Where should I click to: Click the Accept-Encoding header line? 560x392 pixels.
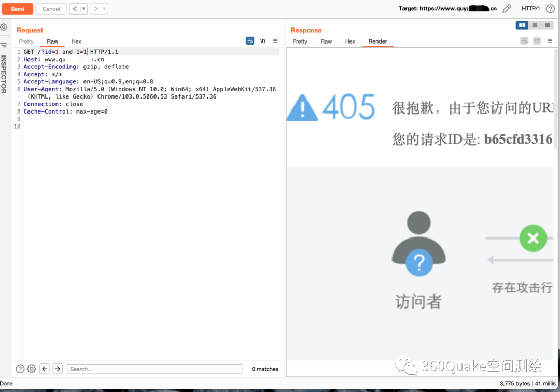tap(76, 67)
